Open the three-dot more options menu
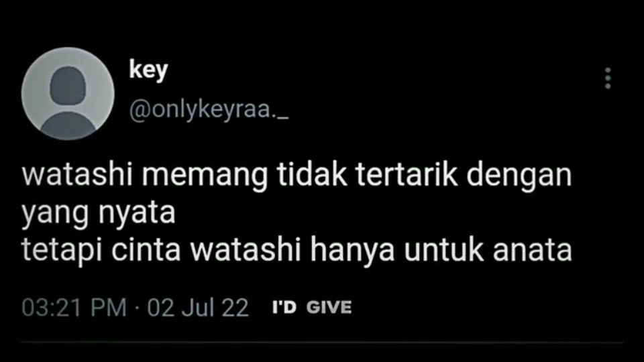 coord(608,78)
